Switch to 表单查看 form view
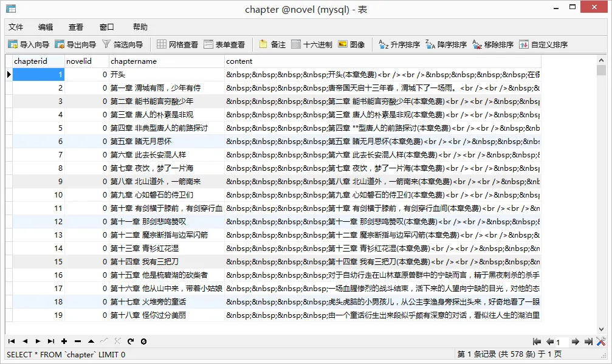Image resolution: width=612 pixels, height=364 pixels. pyautogui.click(x=224, y=44)
